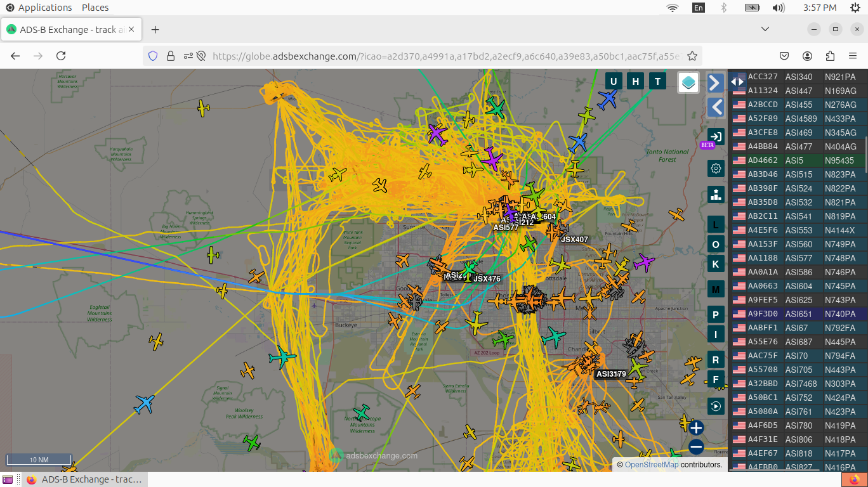Screen dimensions: 868x487
Task: Open the leaderboard podium icon
Action: [x=716, y=194]
